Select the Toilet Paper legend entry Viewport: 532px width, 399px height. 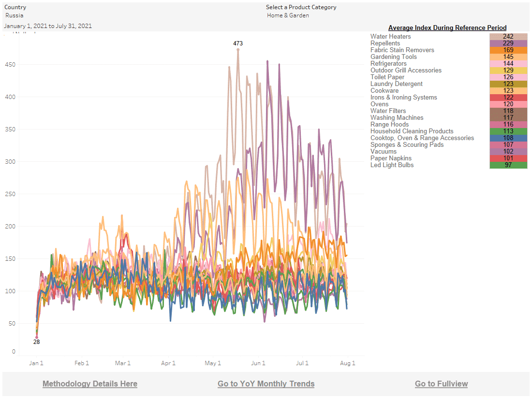tap(387, 77)
